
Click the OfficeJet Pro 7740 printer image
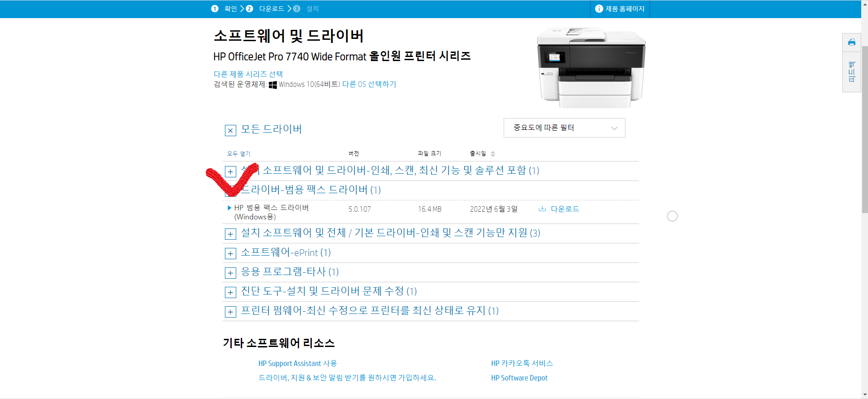591,67
